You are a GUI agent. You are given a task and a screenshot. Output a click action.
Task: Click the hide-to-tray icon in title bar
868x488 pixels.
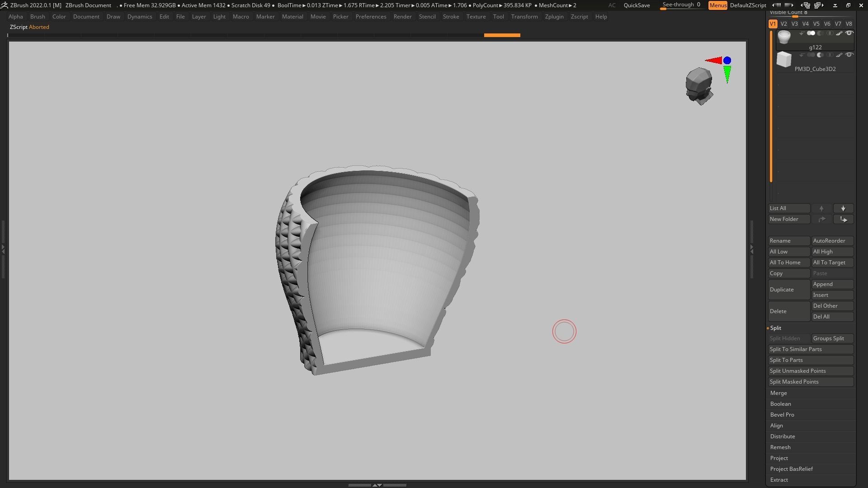point(835,5)
